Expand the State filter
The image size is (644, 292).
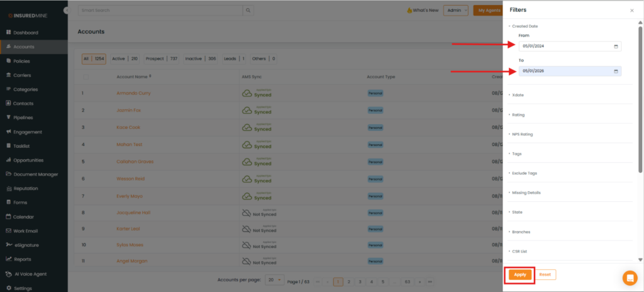516,212
